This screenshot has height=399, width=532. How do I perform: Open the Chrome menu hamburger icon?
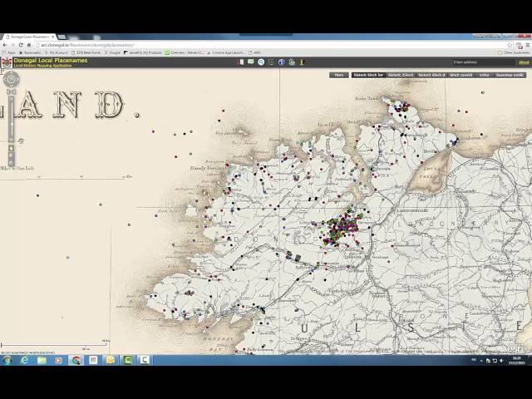(527, 45)
